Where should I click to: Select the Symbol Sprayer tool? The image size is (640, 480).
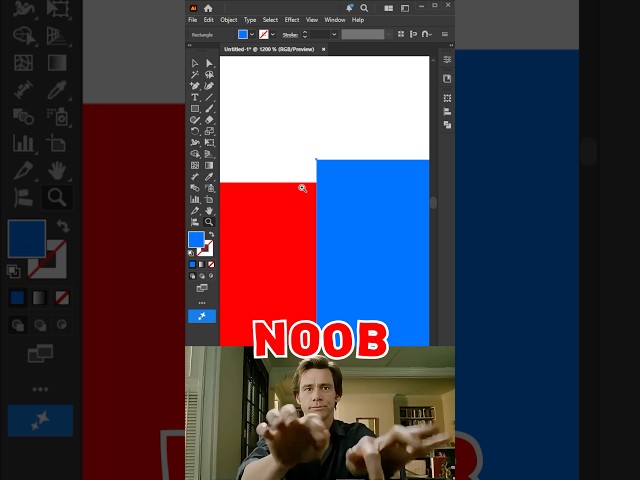(209, 188)
